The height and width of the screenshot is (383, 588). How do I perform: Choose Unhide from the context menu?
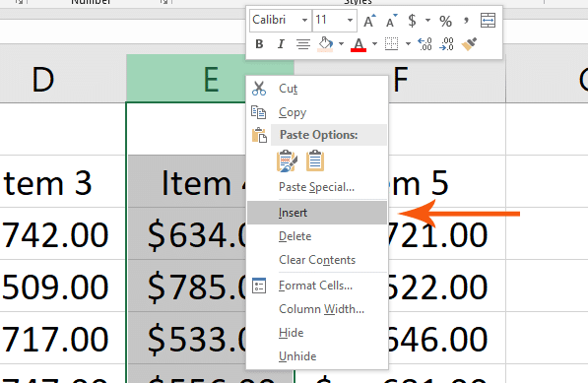tap(317, 356)
